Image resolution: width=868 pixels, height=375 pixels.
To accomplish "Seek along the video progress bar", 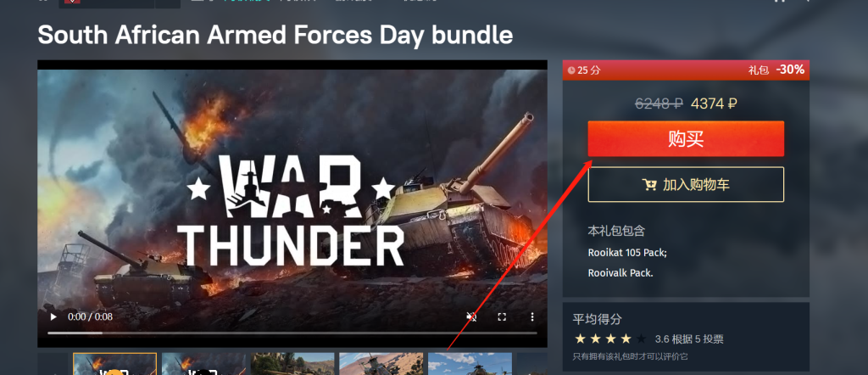I will (292, 333).
